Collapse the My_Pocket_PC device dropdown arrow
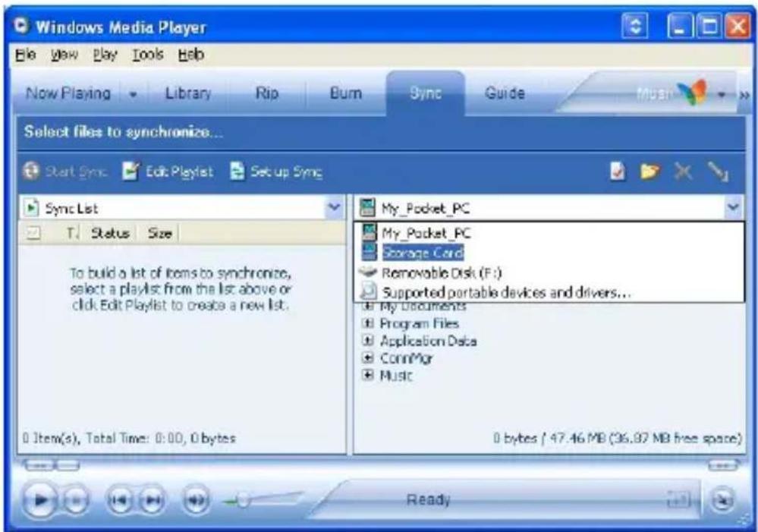758x532 pixels. pos(733,207)
